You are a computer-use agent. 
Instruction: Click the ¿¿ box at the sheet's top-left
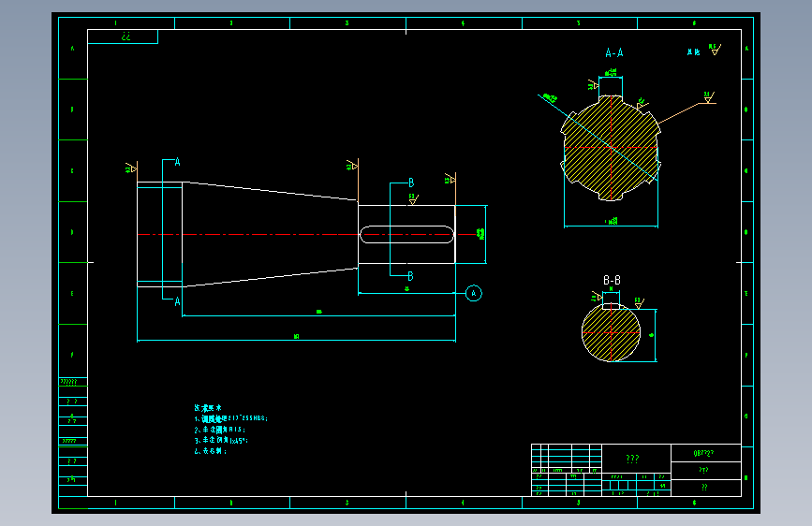click(123, 37)
